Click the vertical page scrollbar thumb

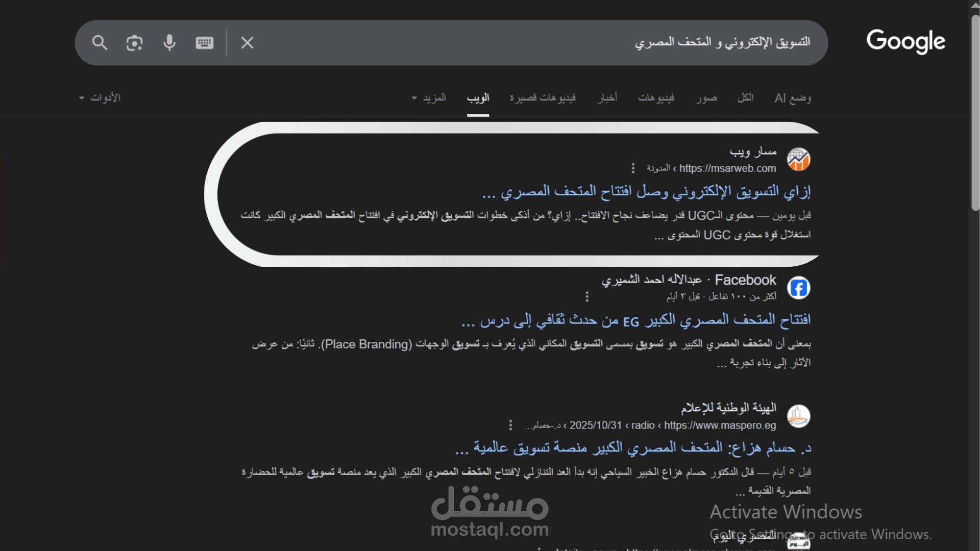(x=975, y=112)
